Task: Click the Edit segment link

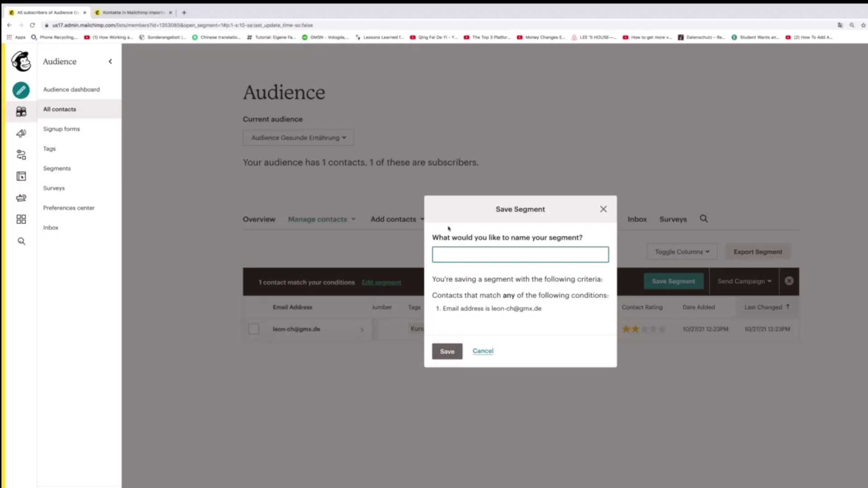Action: click(381, 282)
